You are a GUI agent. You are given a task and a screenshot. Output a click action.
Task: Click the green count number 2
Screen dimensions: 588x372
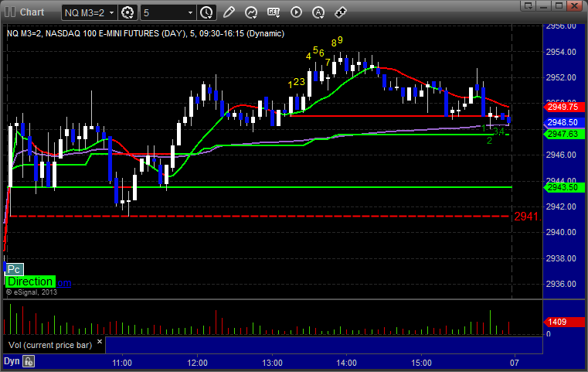tap(489, 141)
